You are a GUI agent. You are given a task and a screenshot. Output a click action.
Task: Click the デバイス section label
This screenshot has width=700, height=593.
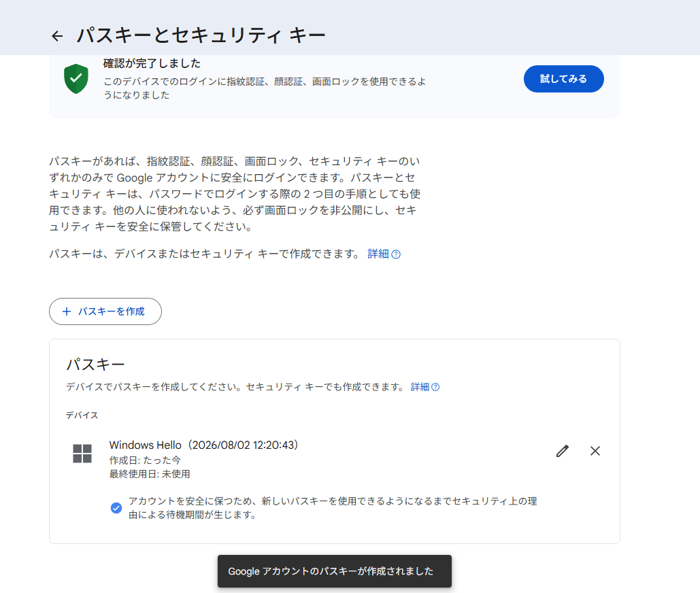point(82,415)
